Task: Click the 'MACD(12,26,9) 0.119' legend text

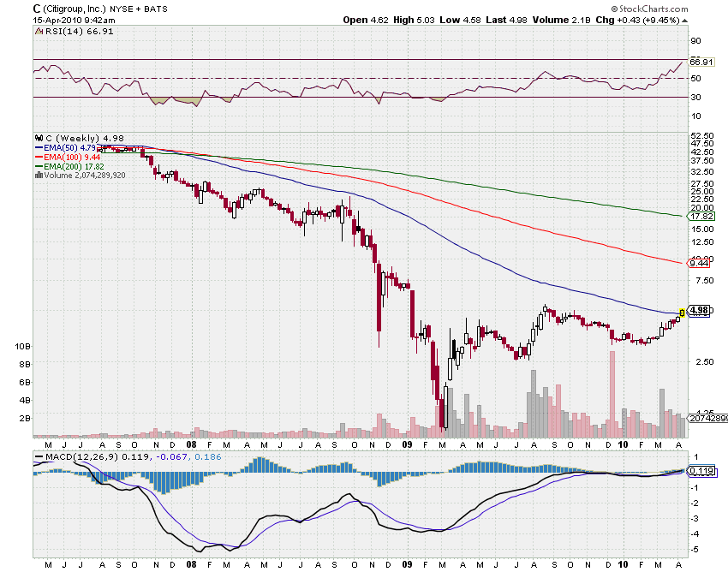Action: [97, 457]
